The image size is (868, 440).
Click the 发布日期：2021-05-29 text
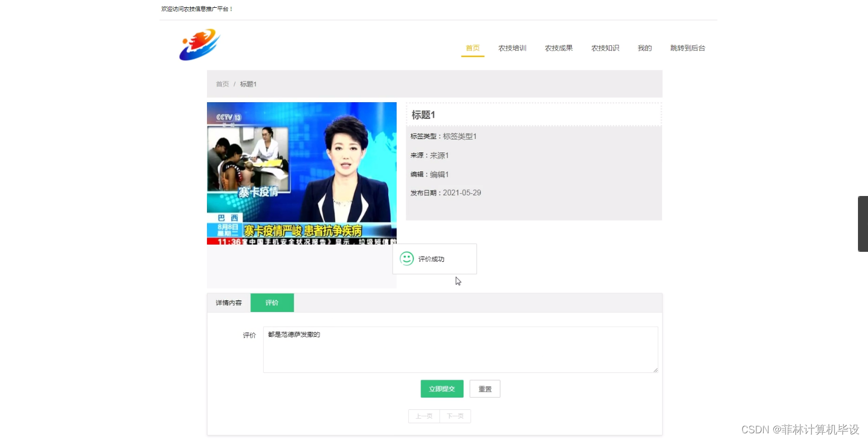pyautogui.click(x=446, y=193)
